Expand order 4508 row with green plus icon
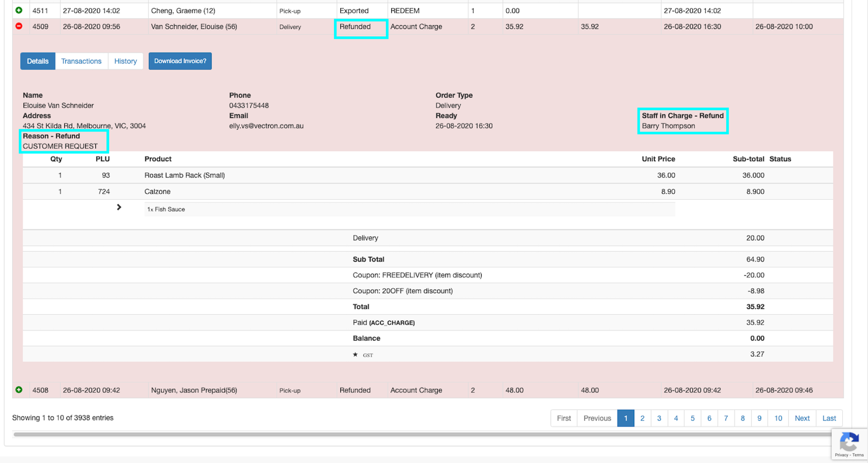 click(x=19, y=390)
